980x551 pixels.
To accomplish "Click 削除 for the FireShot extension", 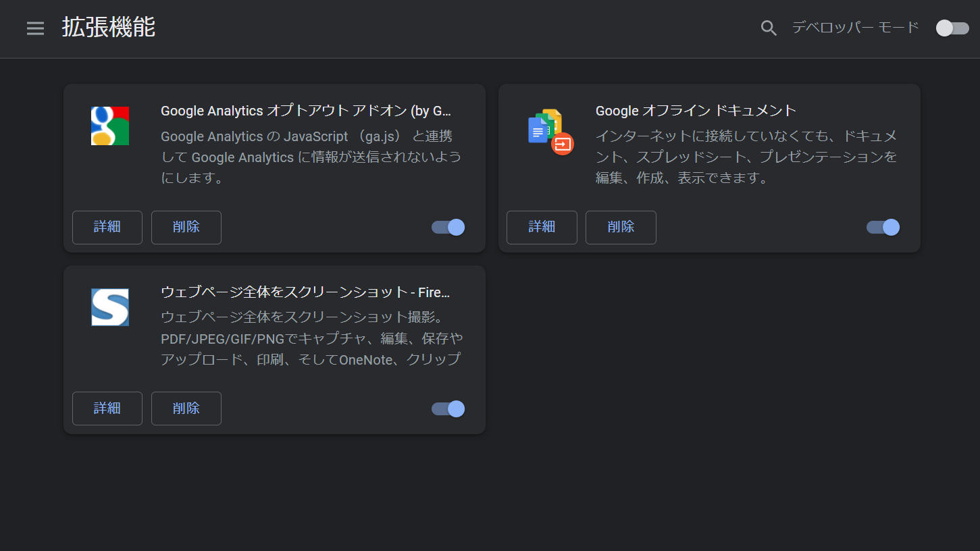I will tap(186, 408).
